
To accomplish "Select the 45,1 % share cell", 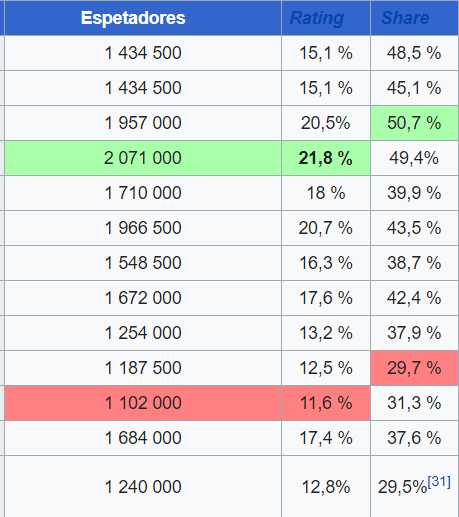I will pyautogui.click(x=415, y=88).
